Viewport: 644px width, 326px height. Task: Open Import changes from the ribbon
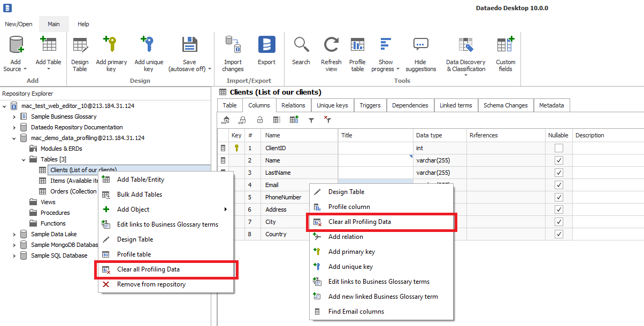coord(233,45)
